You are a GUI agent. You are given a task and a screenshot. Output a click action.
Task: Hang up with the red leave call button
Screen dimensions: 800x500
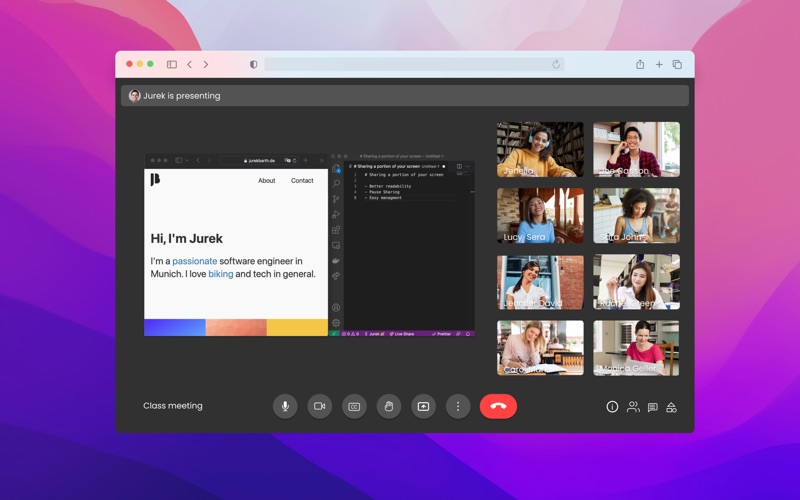(x=498, y=406)
